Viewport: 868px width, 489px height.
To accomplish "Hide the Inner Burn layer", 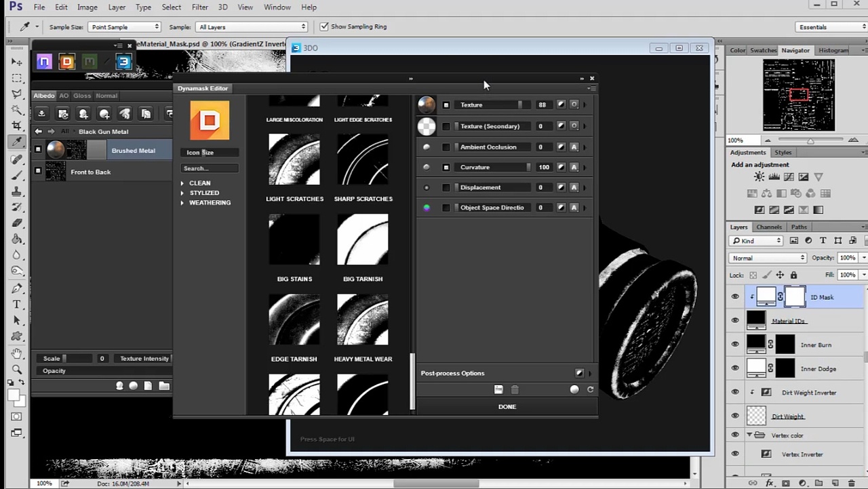I will pyautogui.click(x=735, y=345).
